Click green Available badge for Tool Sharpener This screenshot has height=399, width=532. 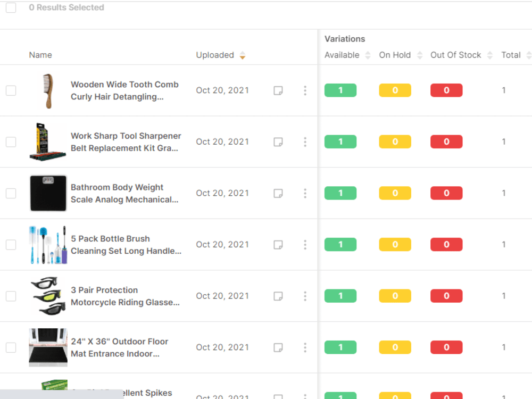pos(340,142)
